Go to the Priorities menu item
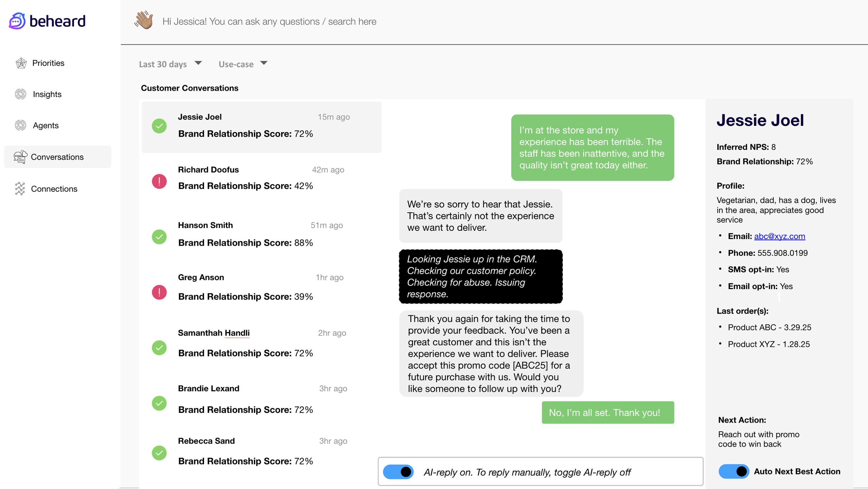 click(48, 63)
